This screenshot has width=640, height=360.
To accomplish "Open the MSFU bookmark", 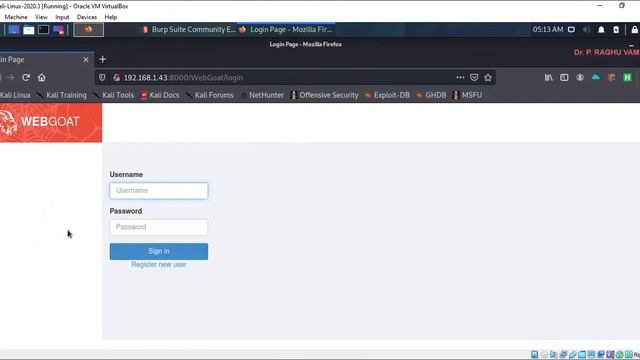I will pyautogui.click(x=467, y=95).
